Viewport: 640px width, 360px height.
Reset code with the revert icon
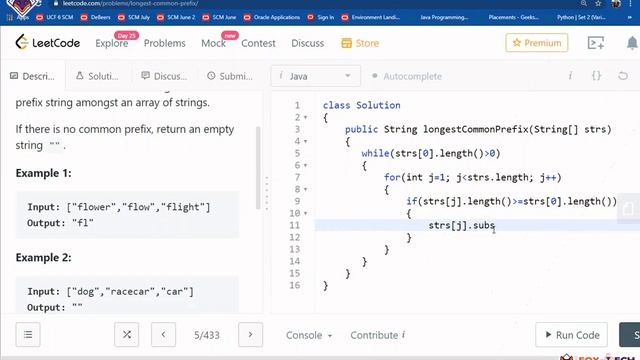pyautogui.click(x=623, y=76)
